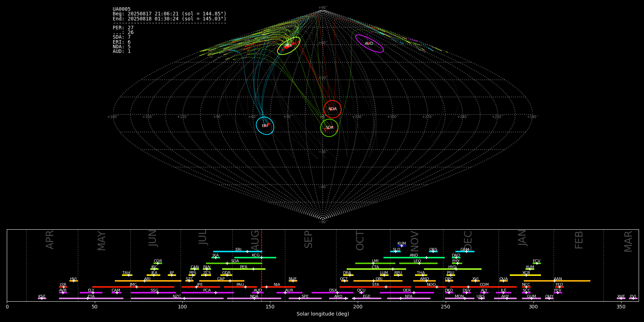Click the ORI shower bar in the timeline

pos(378,281)
